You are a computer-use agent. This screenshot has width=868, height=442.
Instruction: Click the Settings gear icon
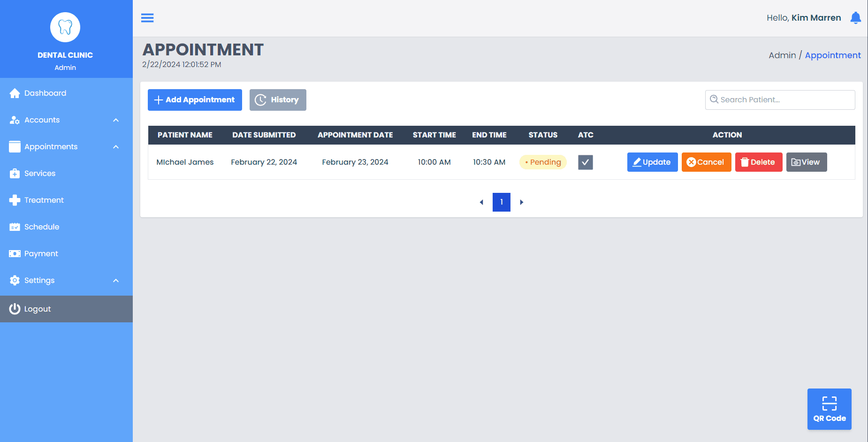click(15, 281)
